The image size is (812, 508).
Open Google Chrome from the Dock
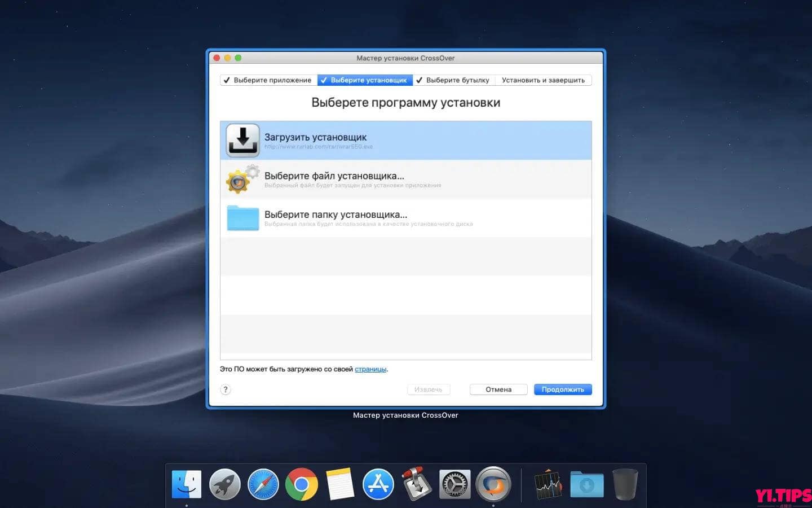click(x=302, y=484)
